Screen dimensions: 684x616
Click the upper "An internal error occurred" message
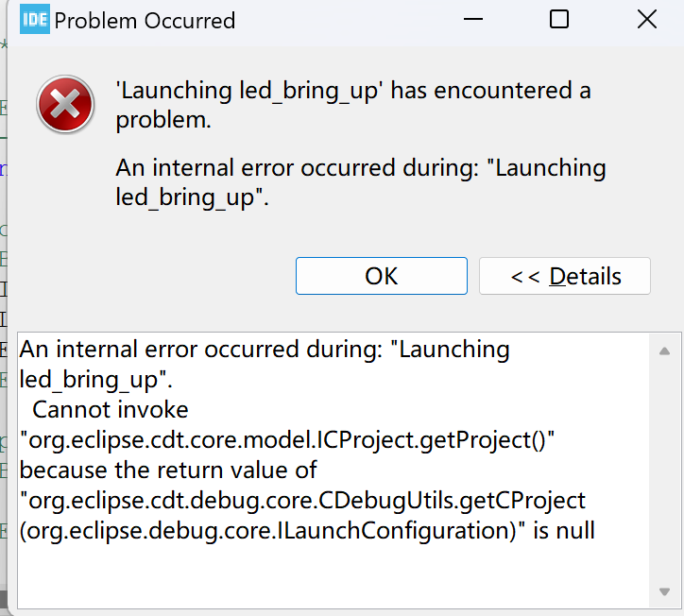click(x=360, y=183)
